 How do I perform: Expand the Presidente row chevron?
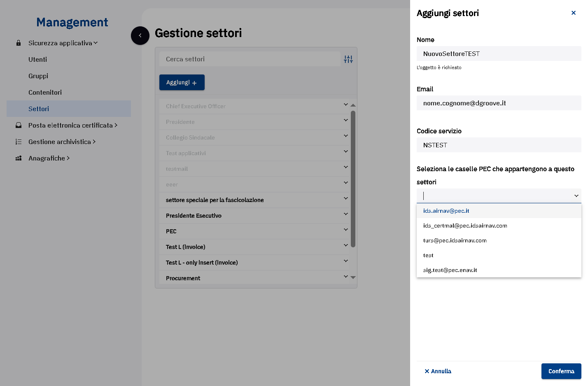(x=346, y=120)
